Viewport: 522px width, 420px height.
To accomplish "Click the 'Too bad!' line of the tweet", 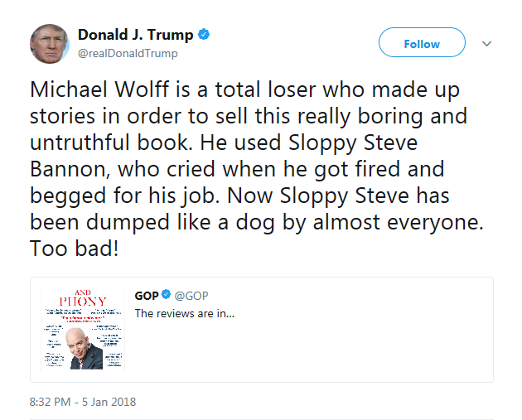I will click(x=75, y=249).
